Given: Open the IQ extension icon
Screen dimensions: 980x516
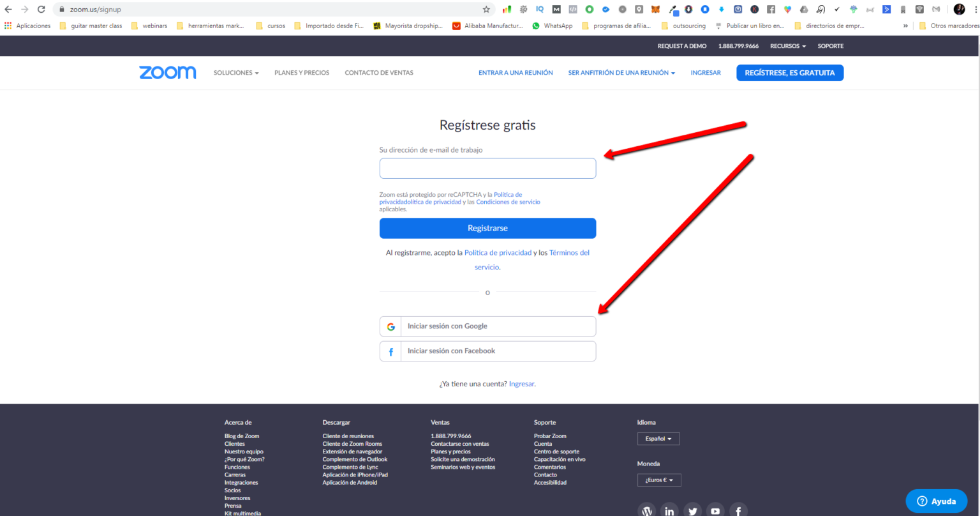Looking at the screenshot, I should (540, 10).
